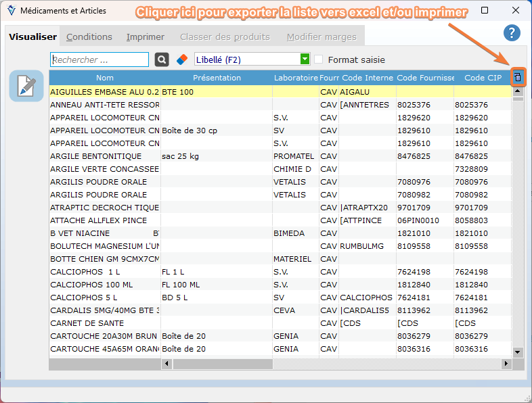
Task: Click vertical scrollbar up arrow
Action: [517, 91]
